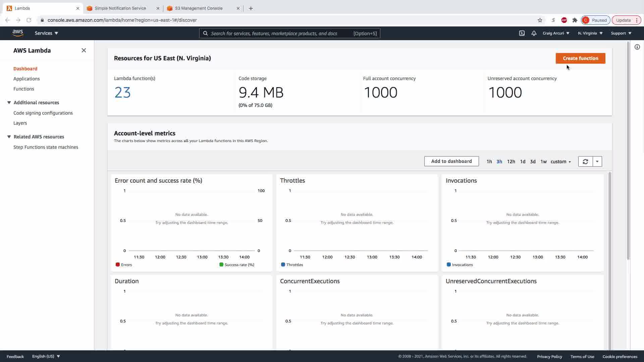Click the Create function button
This screenshot has width=644, height=362.
pos(580,58)
